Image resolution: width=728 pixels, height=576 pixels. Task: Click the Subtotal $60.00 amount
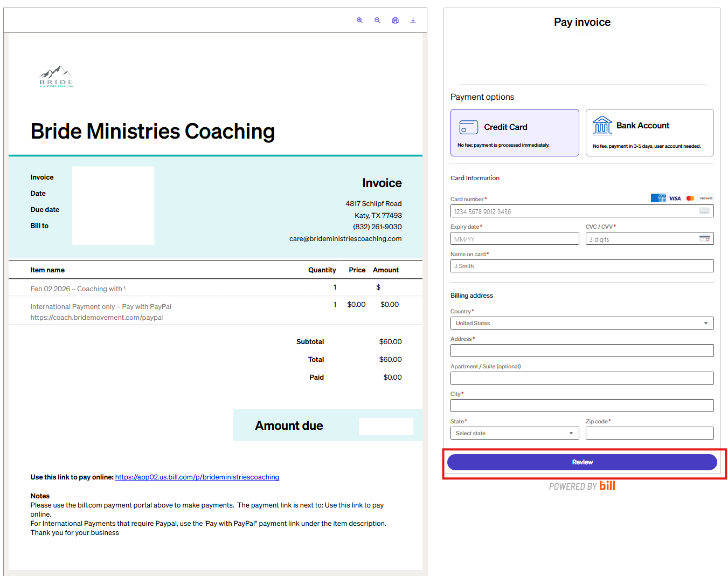pyautogui.click(x=391, y=342)
